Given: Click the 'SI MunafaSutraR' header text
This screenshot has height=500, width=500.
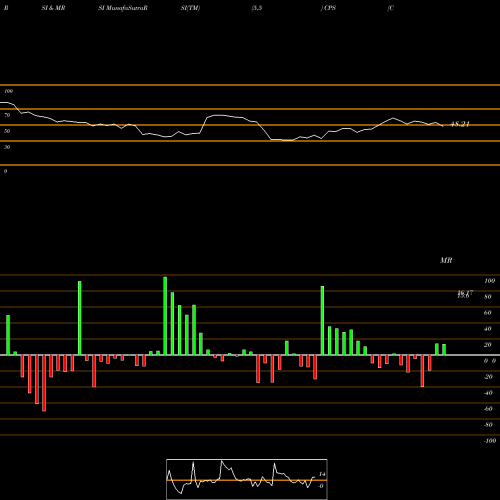Looking at the screenshot, I should (x=123, y=8).
